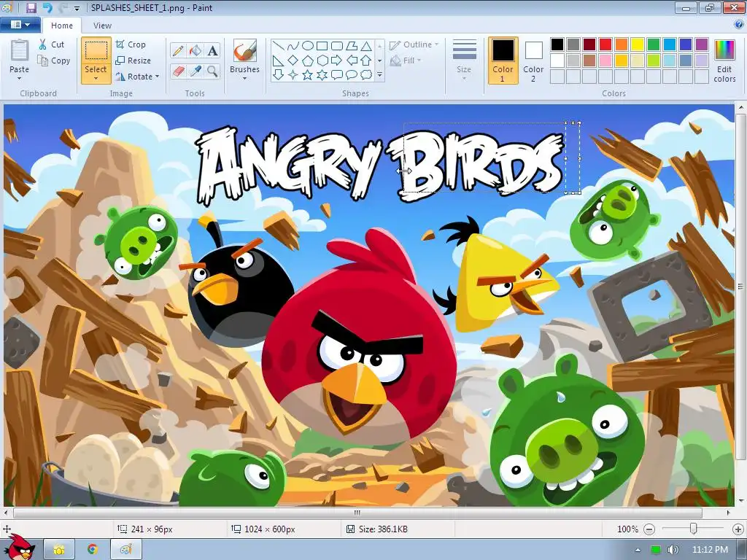Click the Undo arrow in quick access toolbar

pos(47,7)
